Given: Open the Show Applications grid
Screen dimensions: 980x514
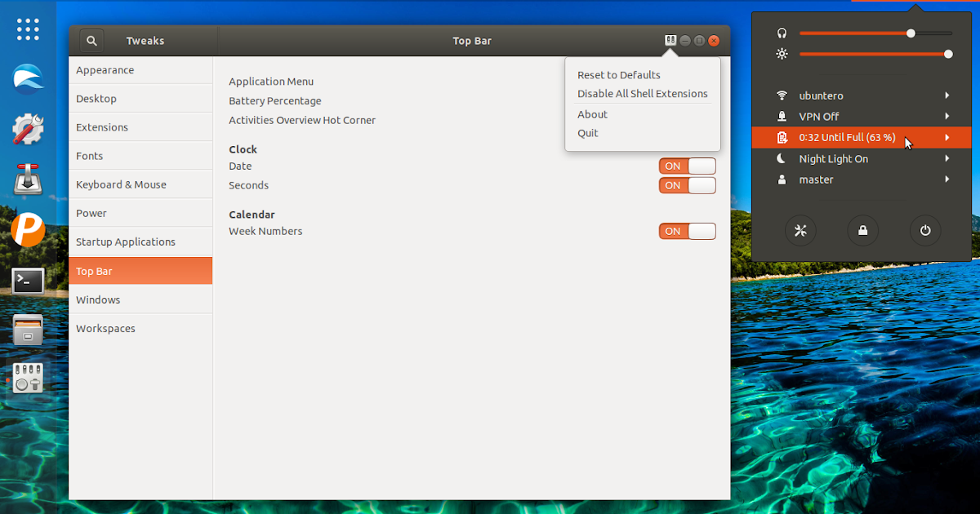Looking at the screenshot, I should [28, 29].
